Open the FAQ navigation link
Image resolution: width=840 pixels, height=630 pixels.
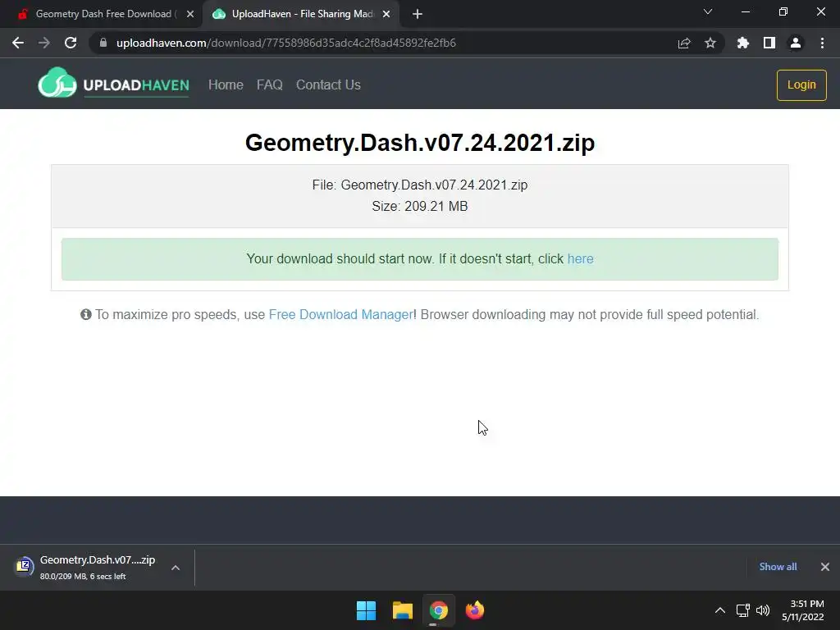click(269, 84)
